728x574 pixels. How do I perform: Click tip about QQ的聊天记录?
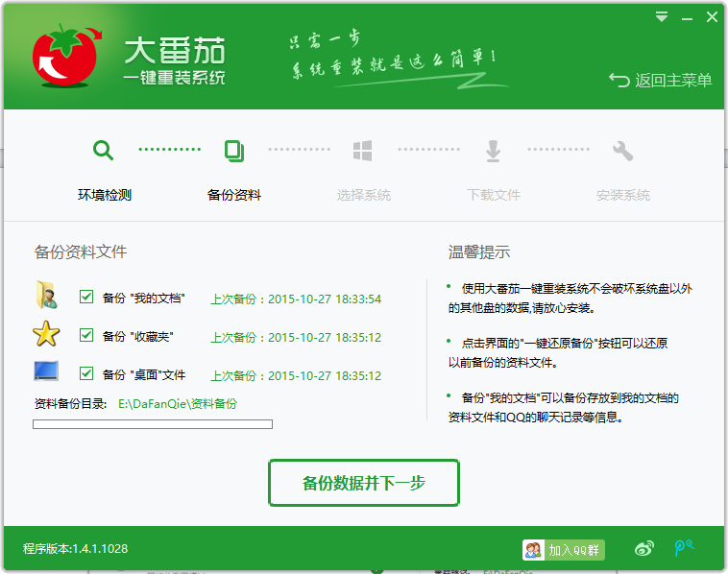563,407
